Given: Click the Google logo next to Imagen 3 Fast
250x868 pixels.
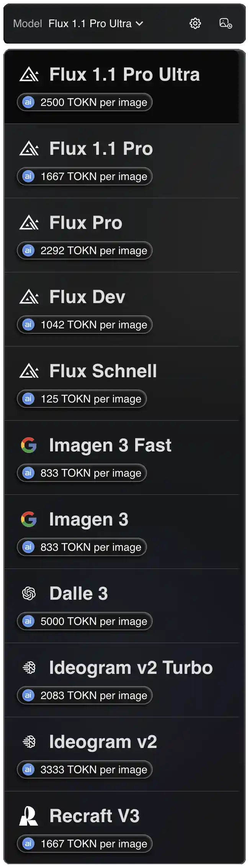Looking at the screenshot, I should click(x=28, y=445).
